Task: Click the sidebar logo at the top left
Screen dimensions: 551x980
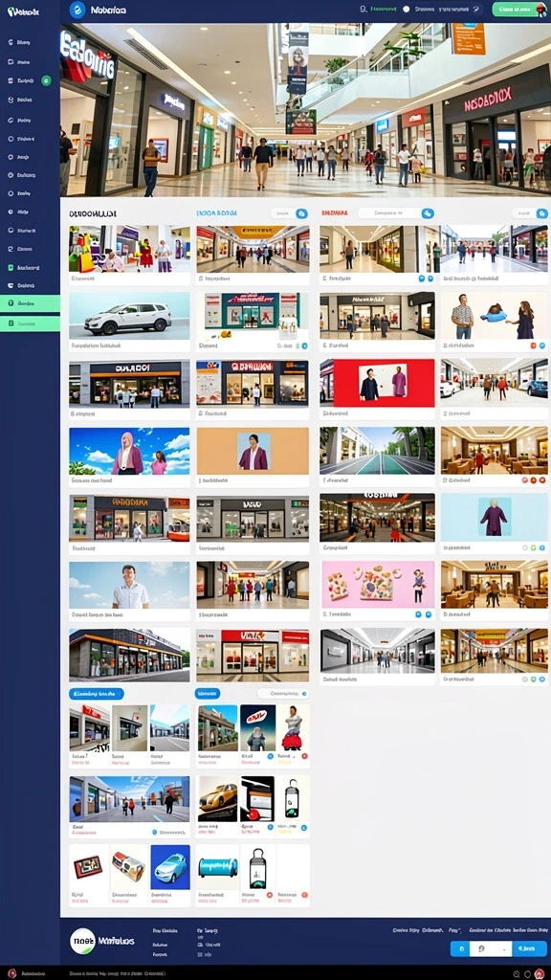Action: 23,11
